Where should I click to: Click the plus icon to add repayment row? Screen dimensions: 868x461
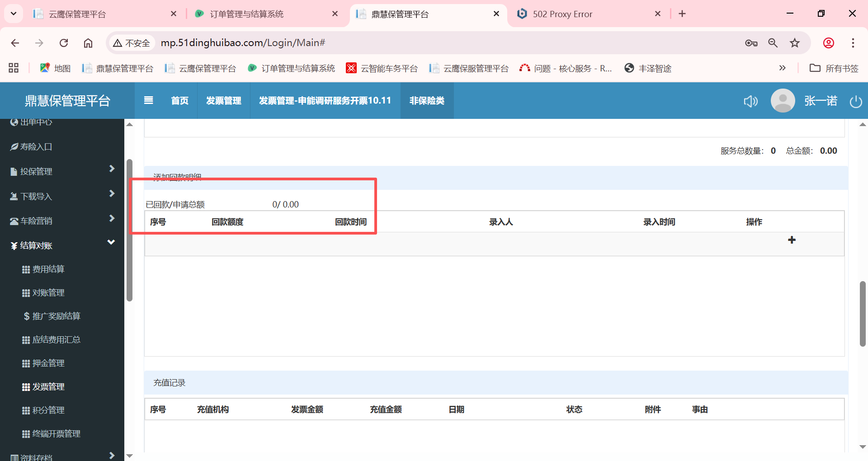(792, 240)
